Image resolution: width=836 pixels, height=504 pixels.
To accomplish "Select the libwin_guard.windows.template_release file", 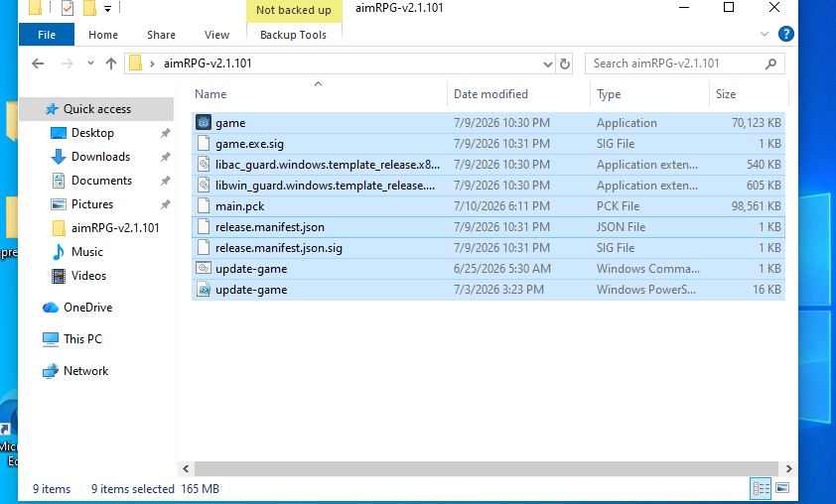I will pyautogui.click(x=488, y=186).
